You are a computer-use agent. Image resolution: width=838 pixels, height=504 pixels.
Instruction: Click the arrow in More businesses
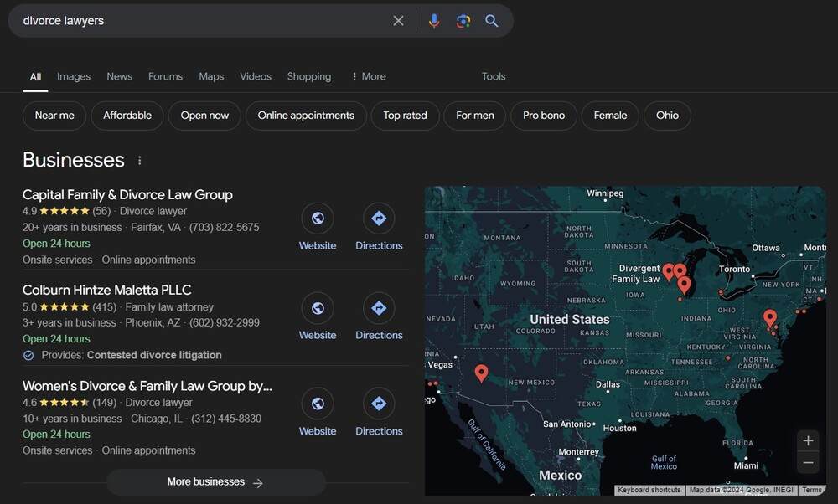pos(258,482)
